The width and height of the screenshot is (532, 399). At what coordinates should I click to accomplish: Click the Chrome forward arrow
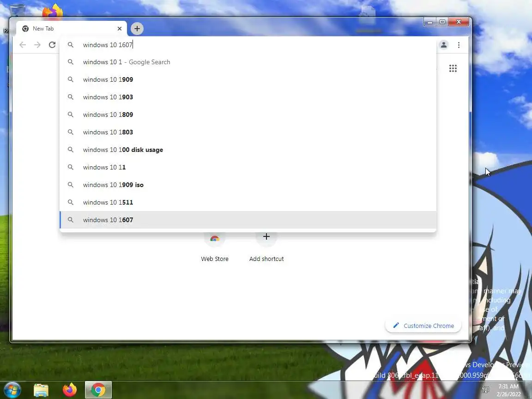tap(37, 45)
